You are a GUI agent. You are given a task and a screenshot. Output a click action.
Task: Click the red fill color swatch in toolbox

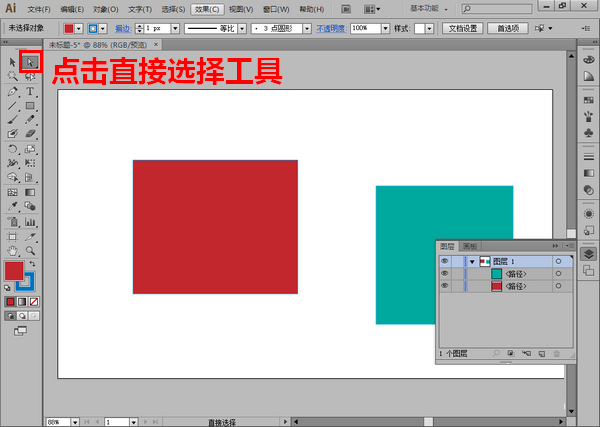tap(14, 271)
